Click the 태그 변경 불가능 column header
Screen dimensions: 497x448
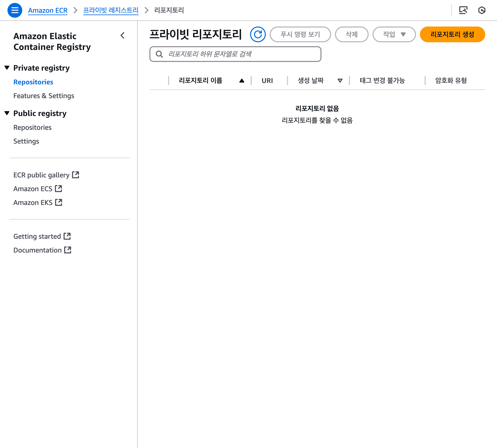click(x=382, y=81)
